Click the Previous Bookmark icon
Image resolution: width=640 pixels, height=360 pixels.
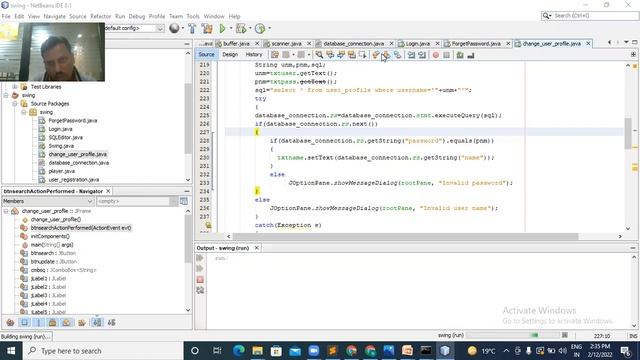pyautogui.click(x=376, y=55)
